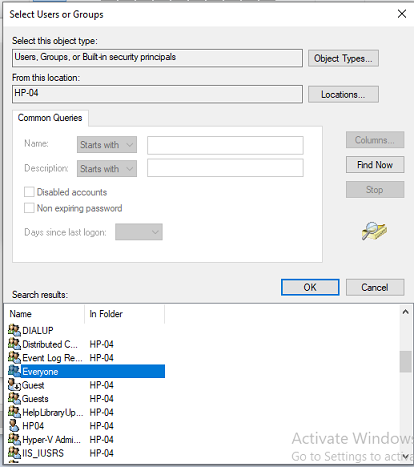414x467 pixels.
Task: Select the Common Queries tab
Action: [x=50, y=118]
